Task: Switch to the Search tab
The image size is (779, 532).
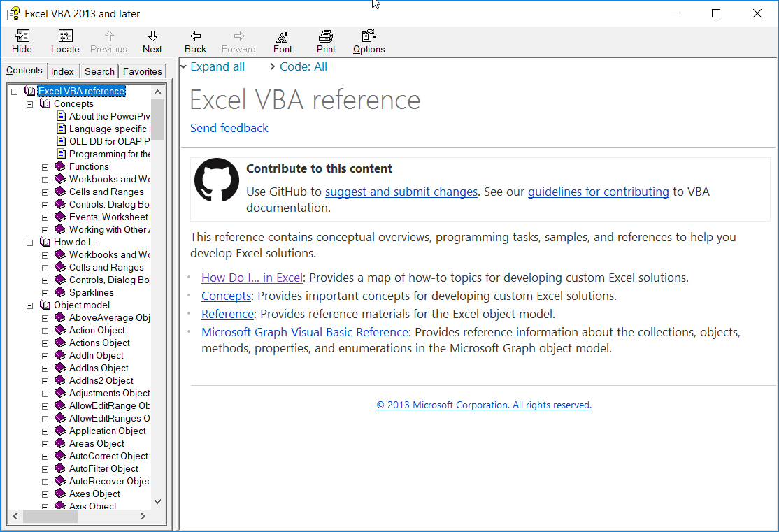Action: pos(99,71)
